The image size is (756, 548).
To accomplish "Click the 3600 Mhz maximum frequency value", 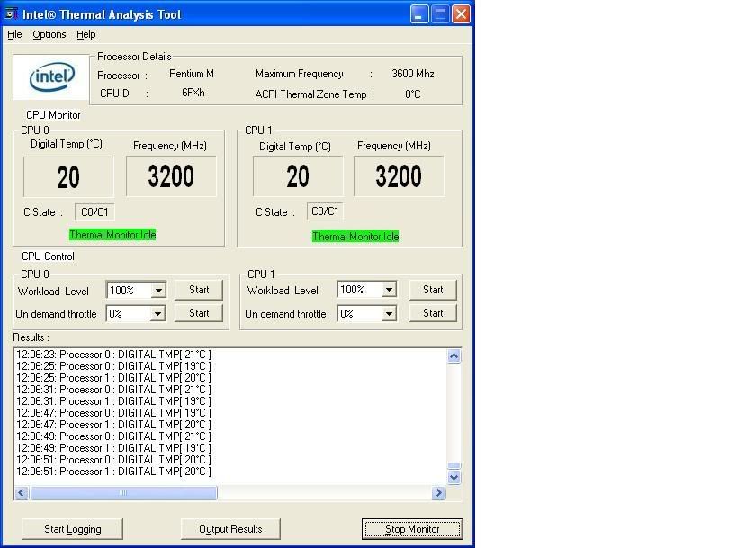I will [413, 74].
